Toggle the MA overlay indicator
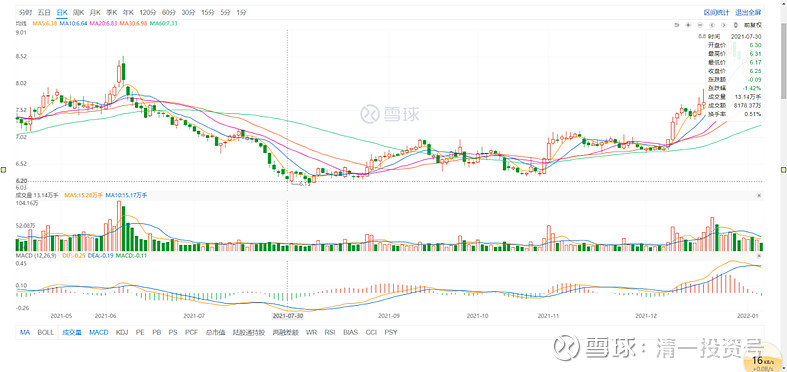 pyautogui.click(x=25, y=332)
